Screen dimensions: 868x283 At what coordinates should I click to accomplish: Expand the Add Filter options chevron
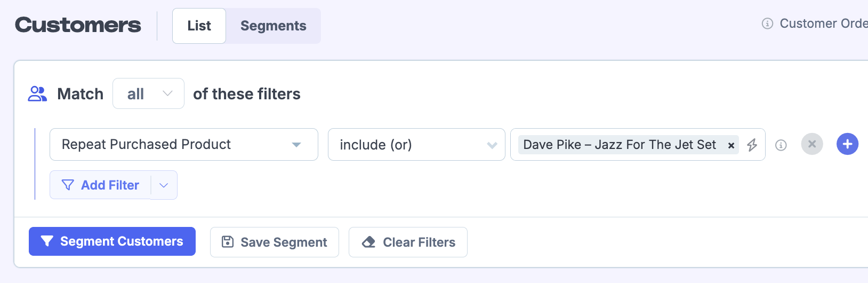point(164,185)
